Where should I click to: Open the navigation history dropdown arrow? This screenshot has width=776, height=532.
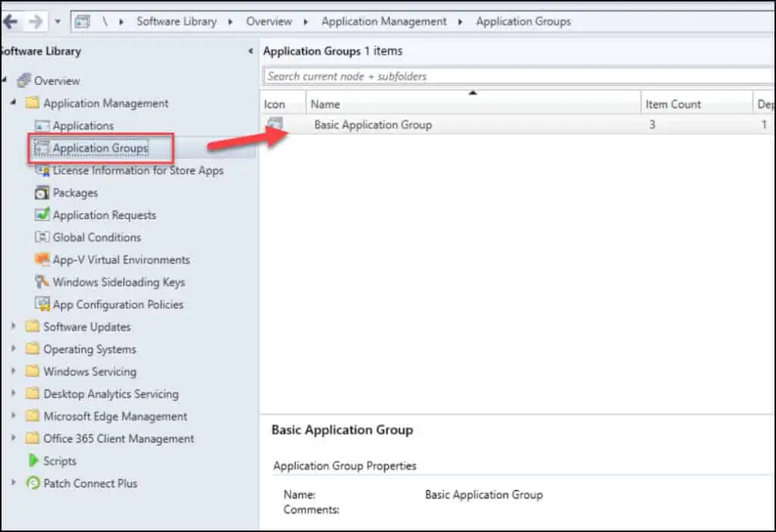(58, 22)
